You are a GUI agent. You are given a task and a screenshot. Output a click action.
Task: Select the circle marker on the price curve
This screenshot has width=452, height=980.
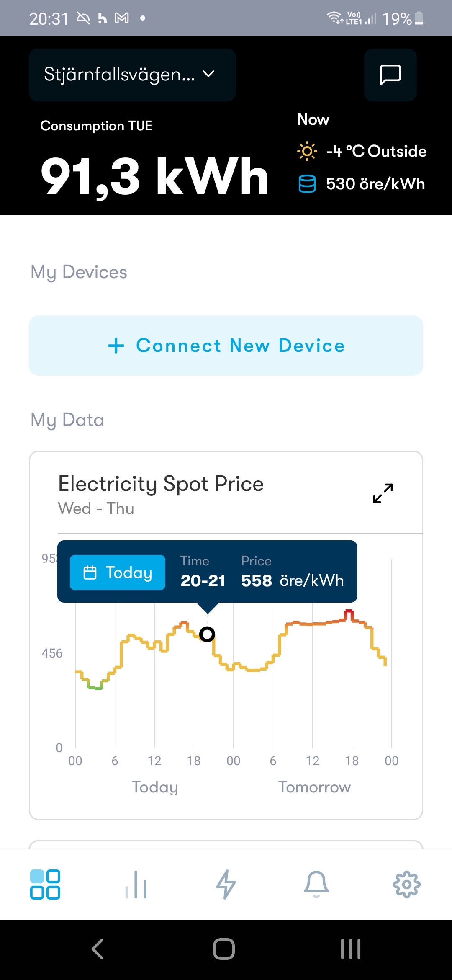coord(207,634)
